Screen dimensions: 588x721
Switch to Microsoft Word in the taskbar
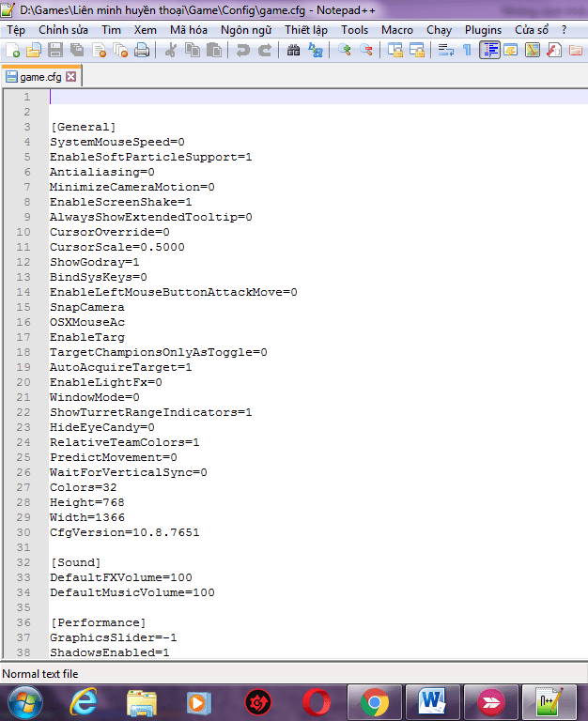pos(432,702)
